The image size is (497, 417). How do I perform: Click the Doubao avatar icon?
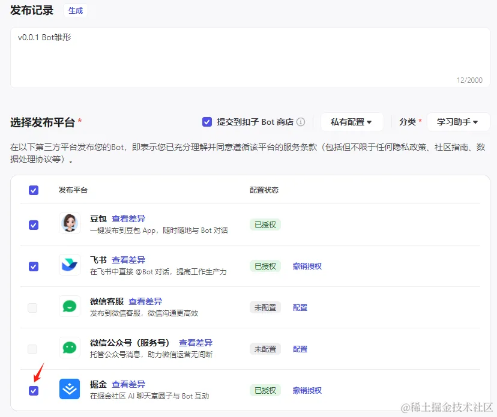70,223
